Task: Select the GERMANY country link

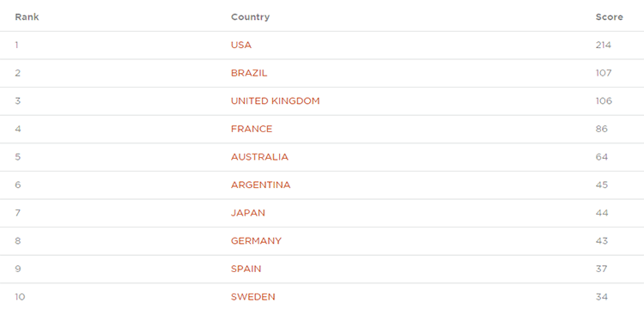Action: [x=256, y=240]
